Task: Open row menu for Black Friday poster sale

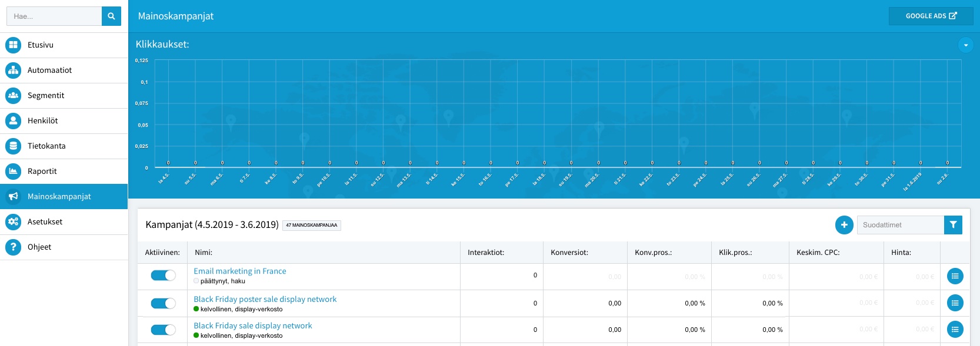Action: (955, 303)
